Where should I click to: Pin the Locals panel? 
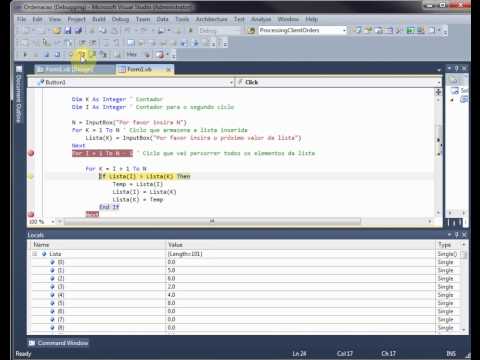[457, 235]
